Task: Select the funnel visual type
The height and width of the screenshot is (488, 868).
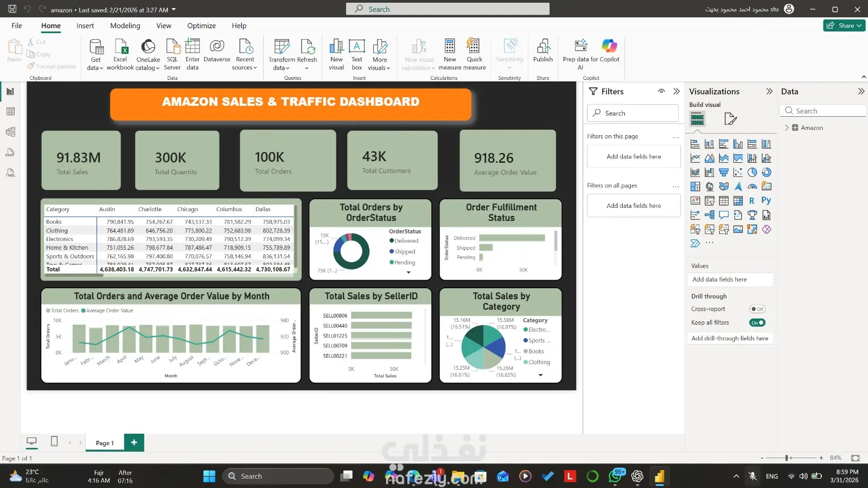Action: pos(724,172)
